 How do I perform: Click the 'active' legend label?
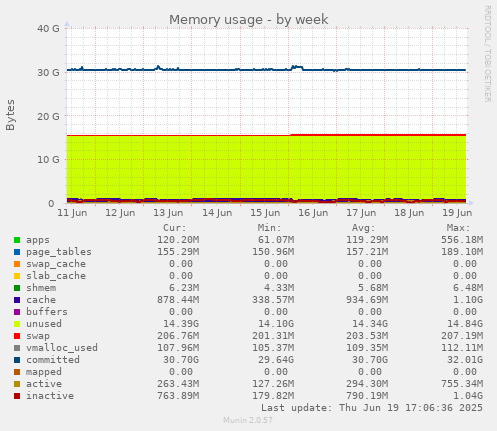click(x=44, y=384)
